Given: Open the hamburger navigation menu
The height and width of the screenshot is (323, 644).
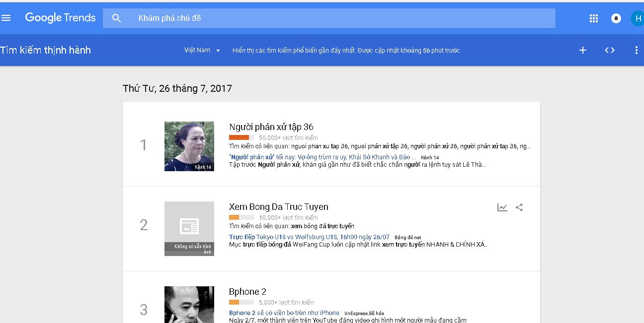Looking at the screenshot, I should coord(6,18).
